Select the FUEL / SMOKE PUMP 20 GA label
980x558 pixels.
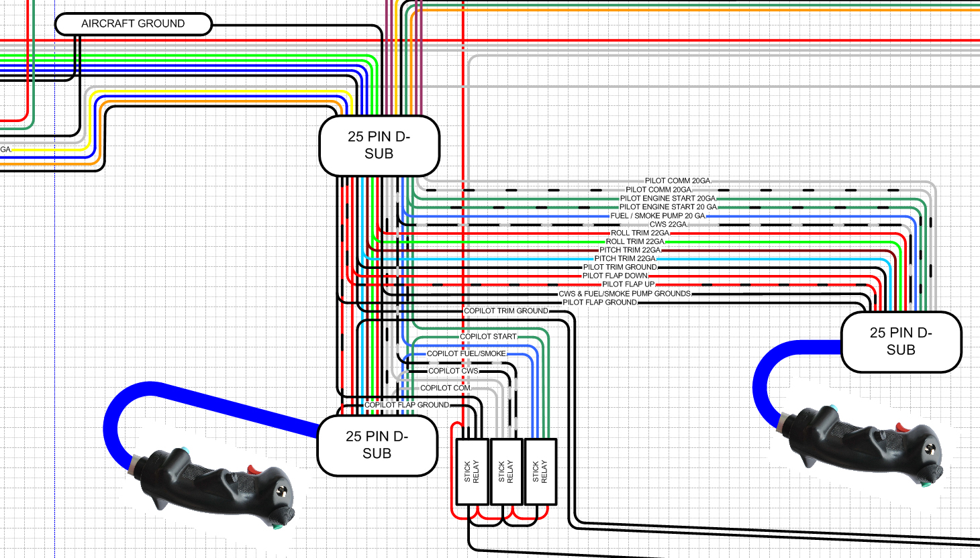[658, 216]
